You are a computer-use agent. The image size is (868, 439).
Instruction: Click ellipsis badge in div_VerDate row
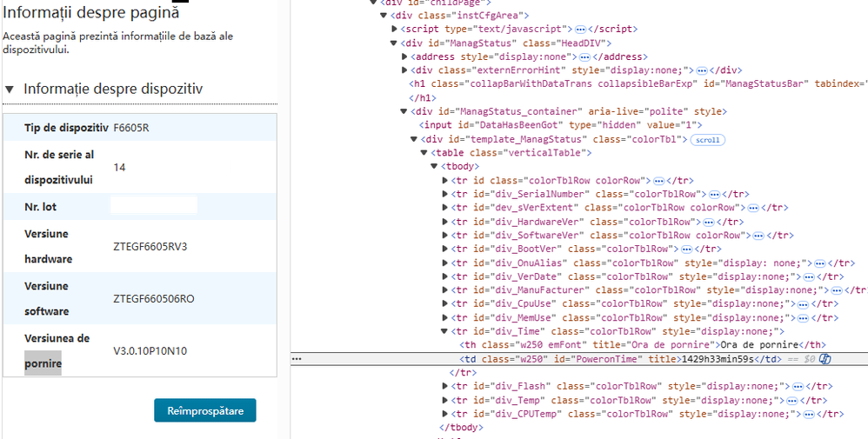click(x=809, y=276)
